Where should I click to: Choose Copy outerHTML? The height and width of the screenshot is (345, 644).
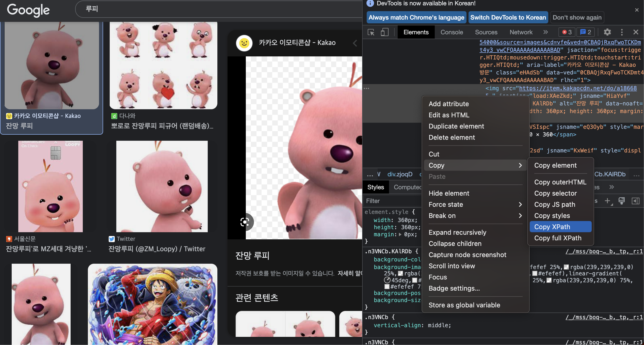pos(560,182)
